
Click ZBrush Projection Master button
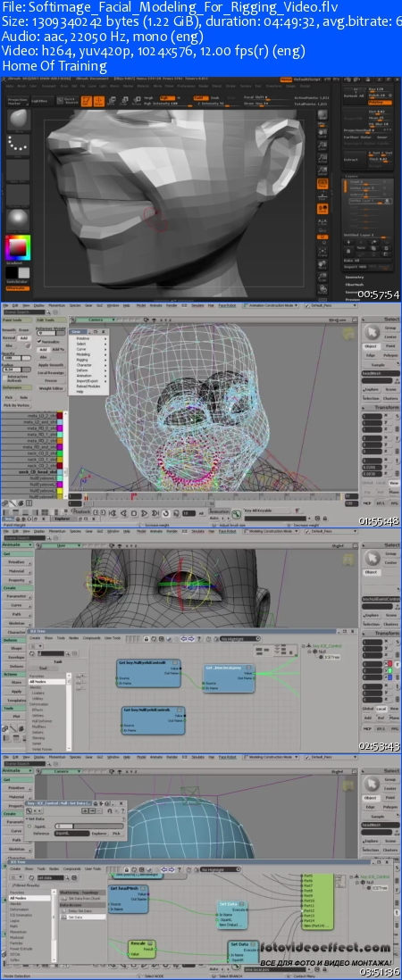pos(17,101)
